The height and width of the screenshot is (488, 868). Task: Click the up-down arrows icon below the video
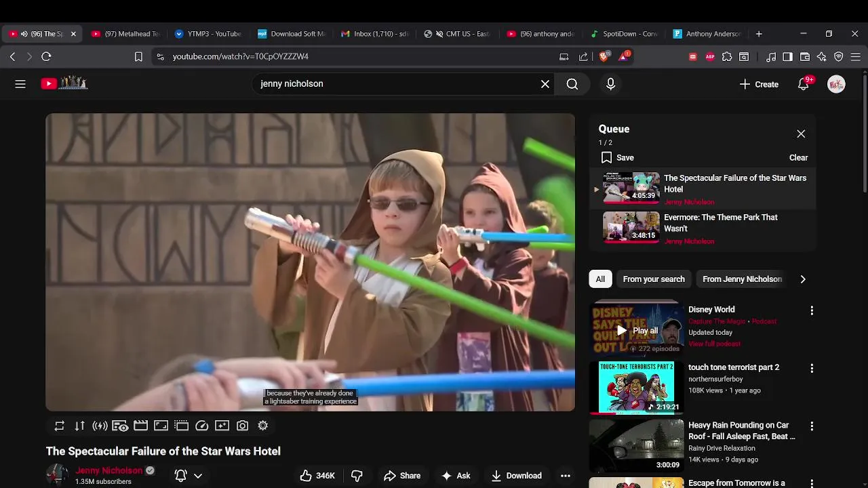pos(80,426)
